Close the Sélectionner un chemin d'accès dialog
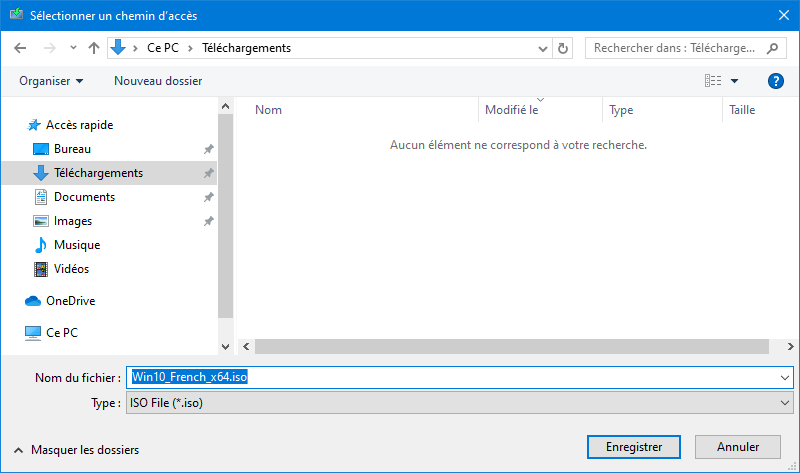The width and height of the screenshot is (800, 473). coord(784,15)
